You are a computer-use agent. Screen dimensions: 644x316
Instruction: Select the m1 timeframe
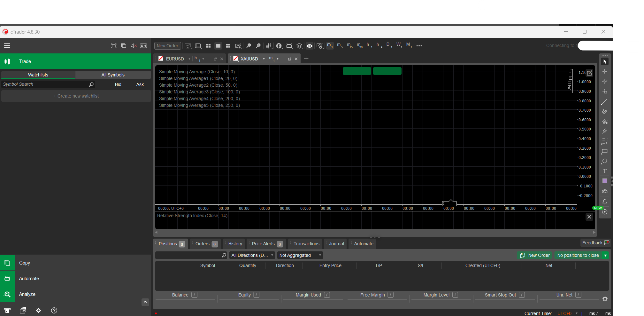point(330,46)
